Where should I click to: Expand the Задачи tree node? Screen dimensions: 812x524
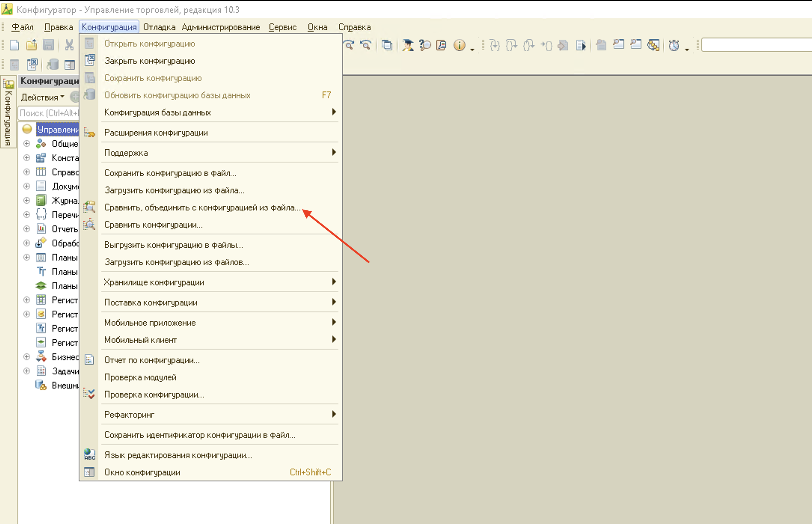[x=27, y=371]
